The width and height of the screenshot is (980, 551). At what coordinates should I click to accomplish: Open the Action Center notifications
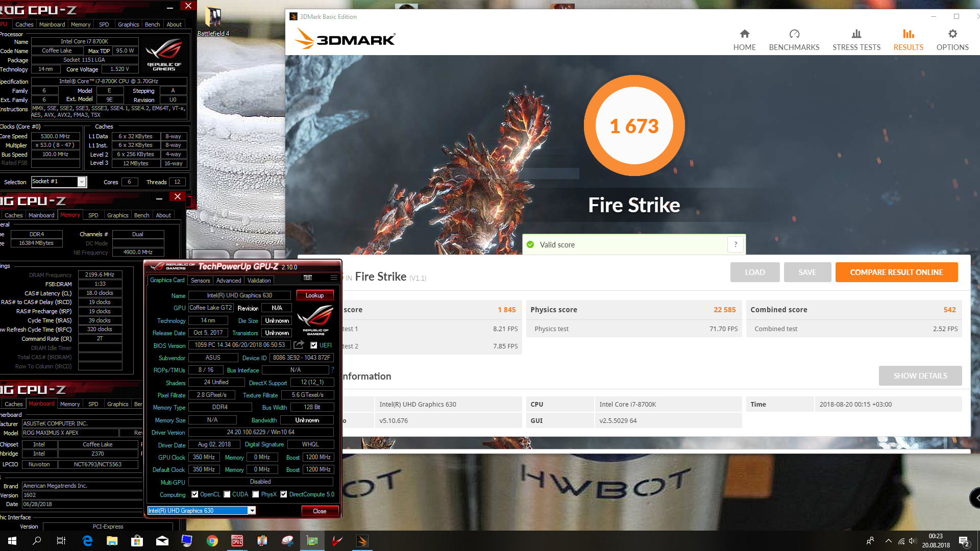pyautogui.click(x=964, y=541)
